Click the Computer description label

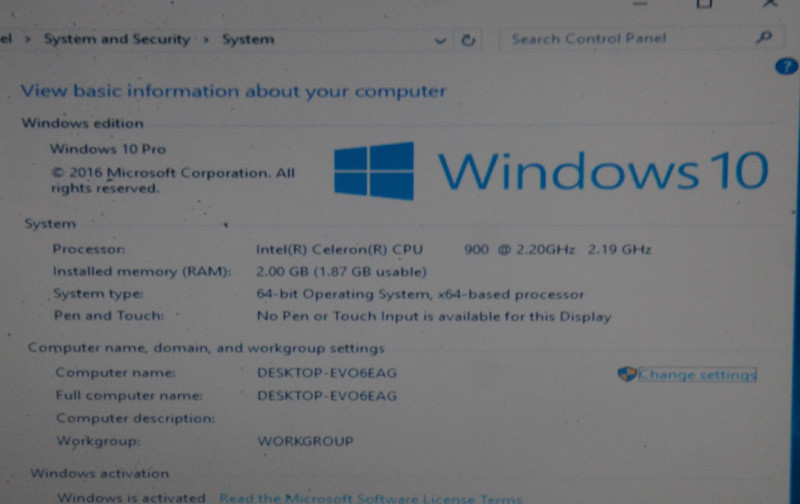pyautogui.click(x=136, y=418)
